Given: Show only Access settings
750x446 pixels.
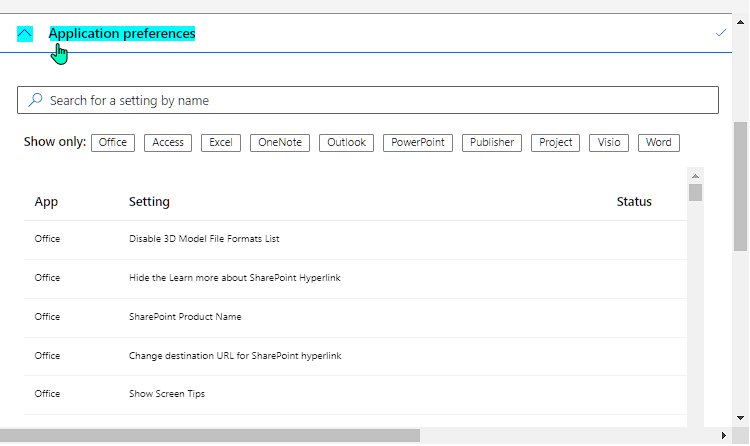Looking at the screenshot, I should [x=168, y=143].
